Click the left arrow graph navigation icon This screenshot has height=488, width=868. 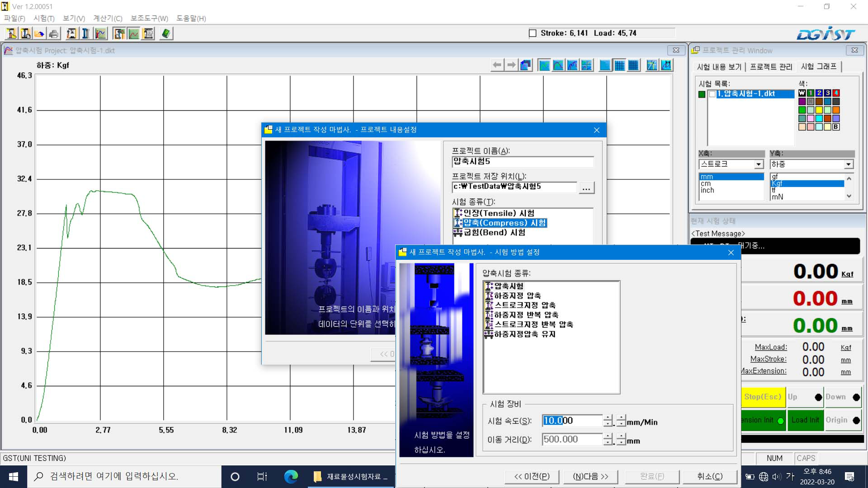click(497, 65)
